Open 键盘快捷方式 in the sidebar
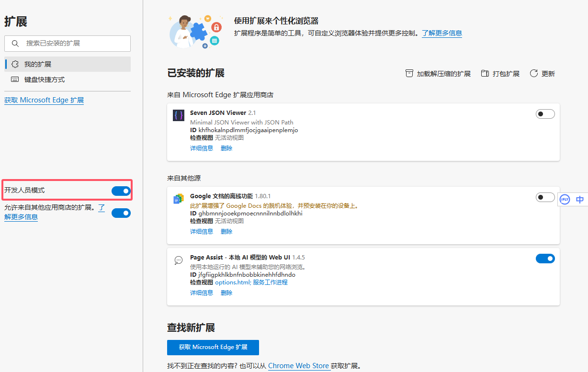Viewport: 588px width, 372px height. click(68, 79)
